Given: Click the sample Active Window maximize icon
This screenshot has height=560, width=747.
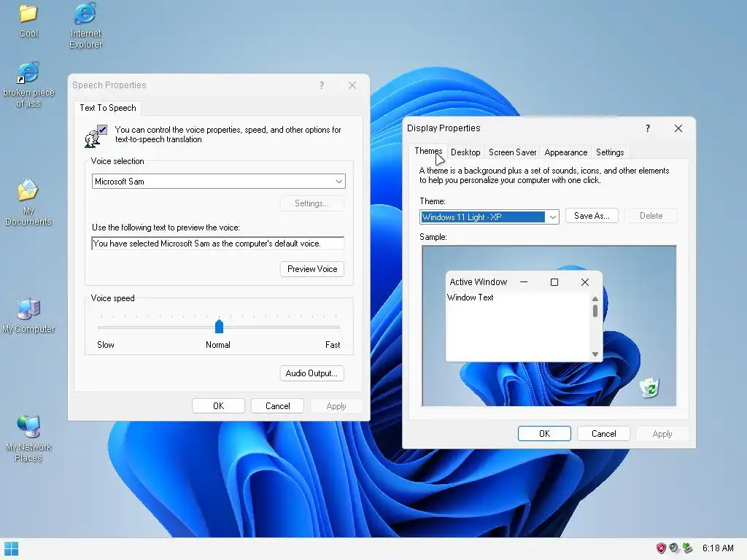Looking at the screenshot, I should [x=554, y=282].
